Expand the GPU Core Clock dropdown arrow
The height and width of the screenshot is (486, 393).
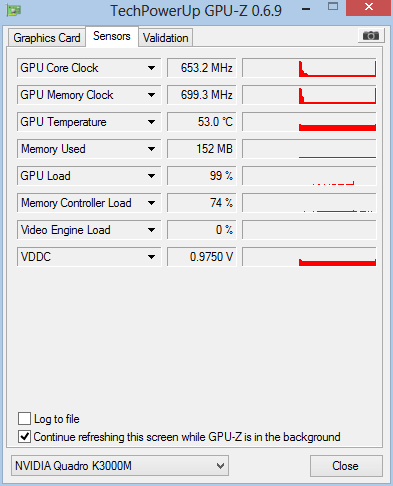click(151, 68)
